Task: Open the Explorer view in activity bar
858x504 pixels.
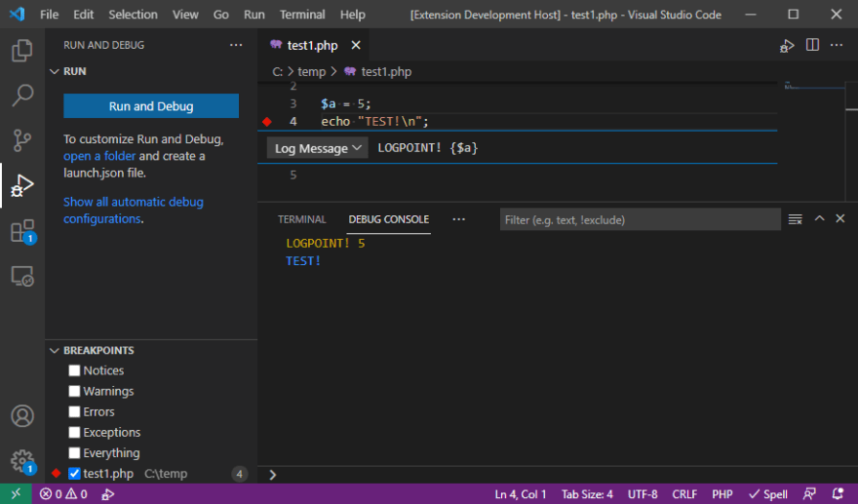Action: [x=21, y=51]
